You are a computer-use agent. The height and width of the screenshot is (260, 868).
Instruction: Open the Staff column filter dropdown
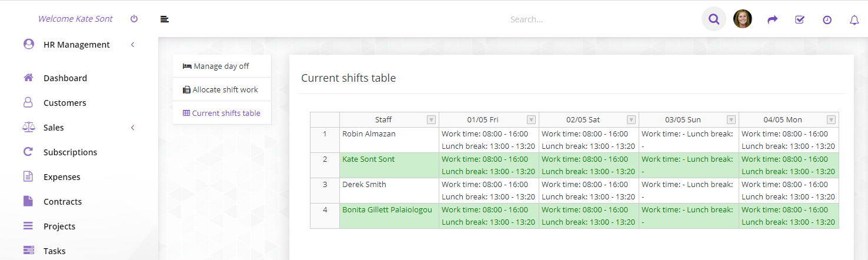(x=431, y=120)
